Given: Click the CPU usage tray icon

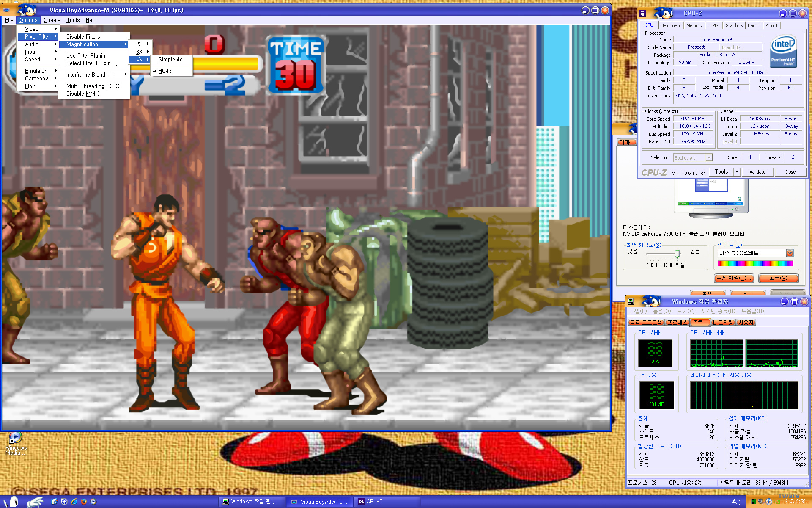Looking at the screenshot, I should tap(754, 502).
